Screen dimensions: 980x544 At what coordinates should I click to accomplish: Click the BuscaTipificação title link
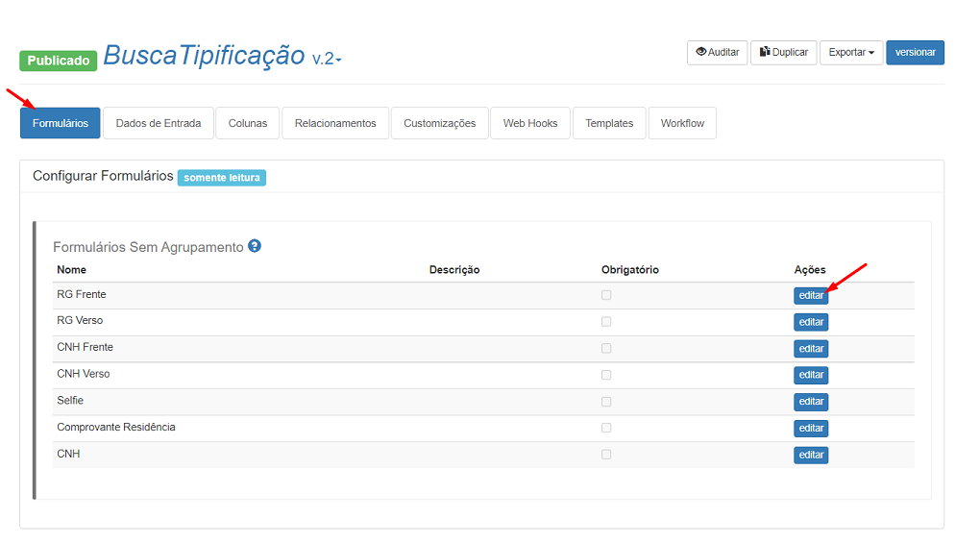204,56
